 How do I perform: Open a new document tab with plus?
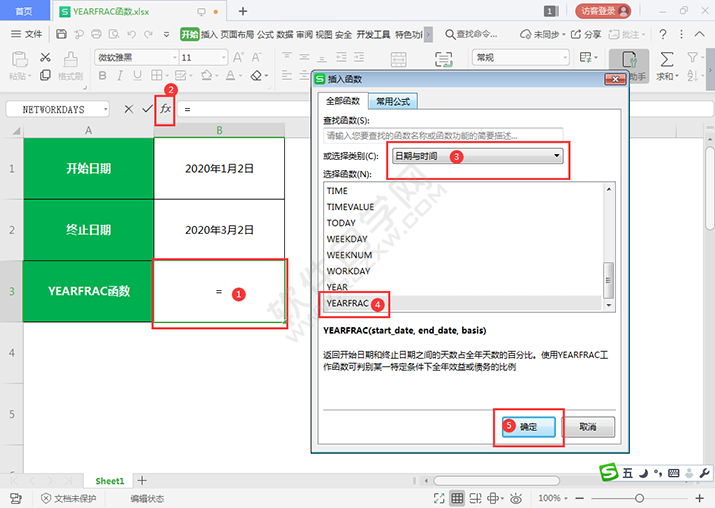pyautogui.click(x=243, y=11)
